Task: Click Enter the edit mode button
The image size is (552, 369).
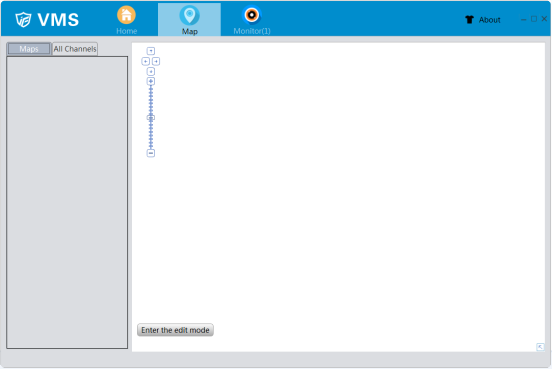Action: (x=175, y=330)
